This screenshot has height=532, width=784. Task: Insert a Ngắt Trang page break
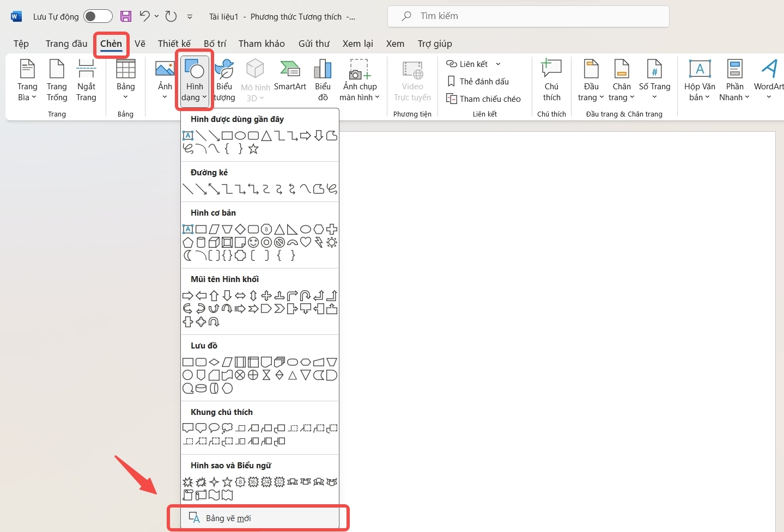tap(86, 81)
